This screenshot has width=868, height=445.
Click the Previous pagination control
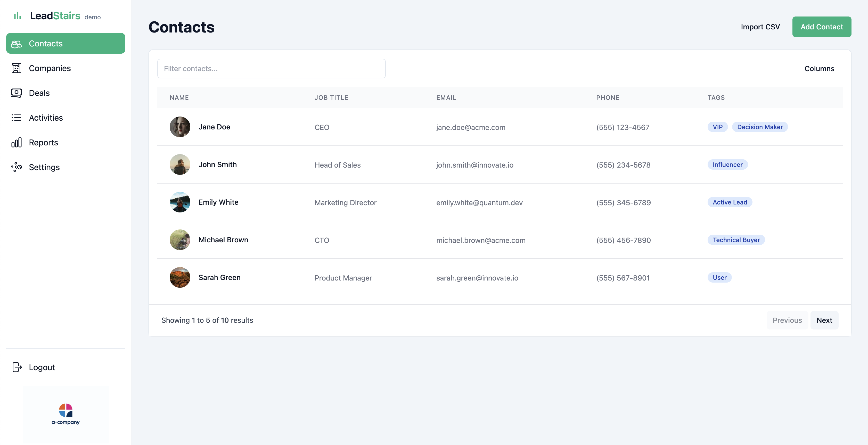pyautogui.click(x=788, y=320)
